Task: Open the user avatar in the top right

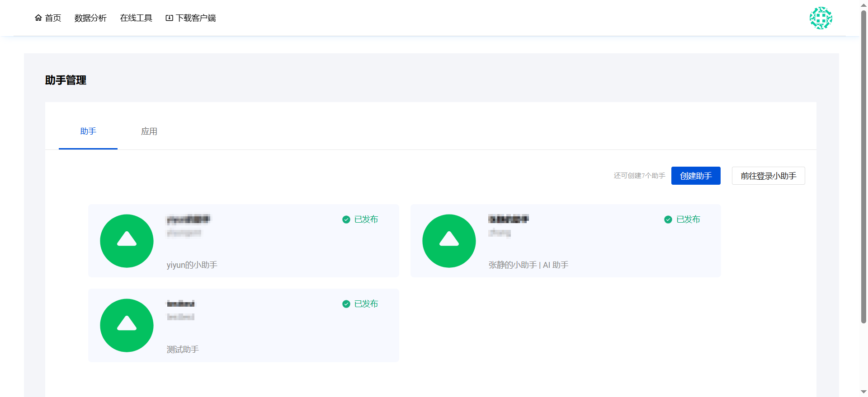Action: coord(821,18)
